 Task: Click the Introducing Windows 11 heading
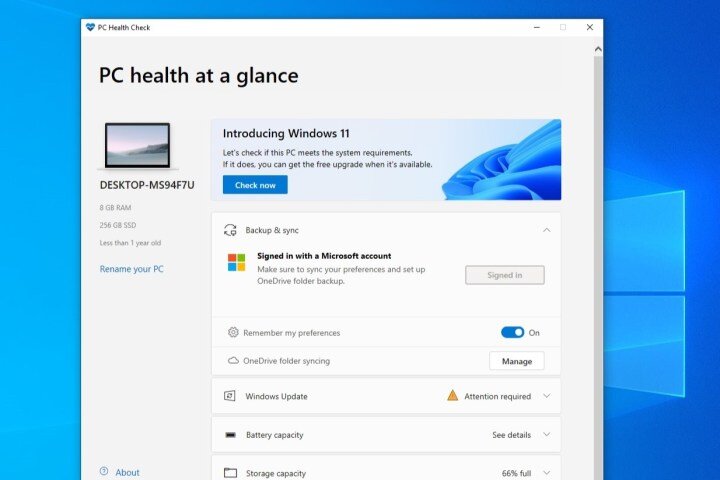click(286, 134)
